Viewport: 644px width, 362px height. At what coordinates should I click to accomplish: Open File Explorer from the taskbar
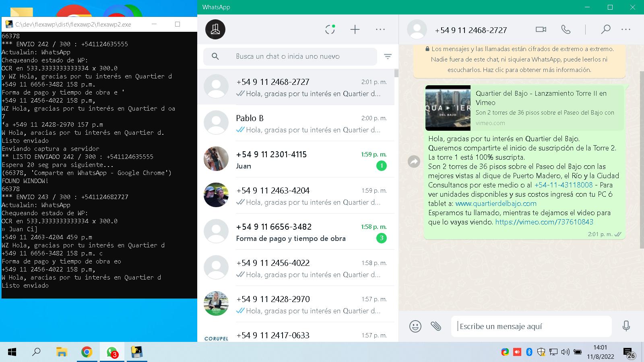click(62, 352)
